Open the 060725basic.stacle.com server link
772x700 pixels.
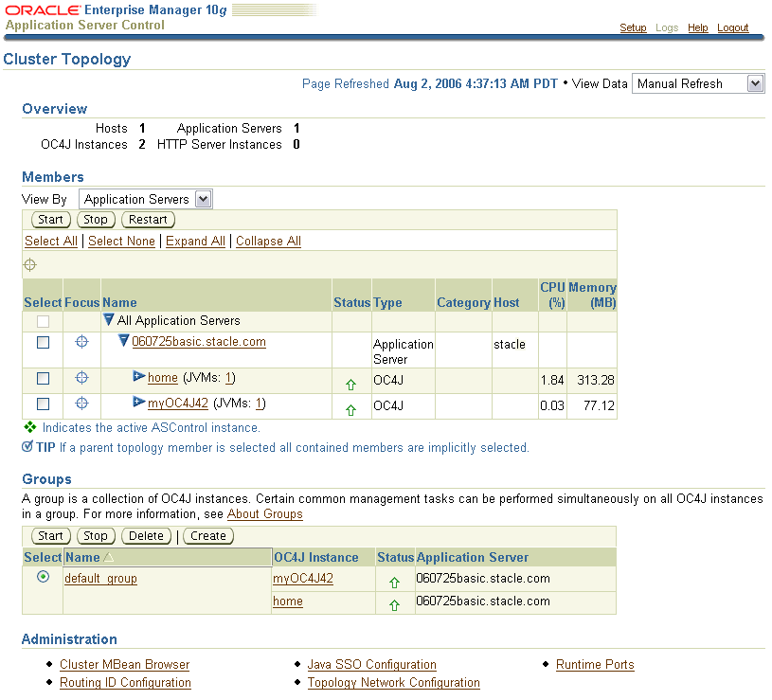[199, 342]
